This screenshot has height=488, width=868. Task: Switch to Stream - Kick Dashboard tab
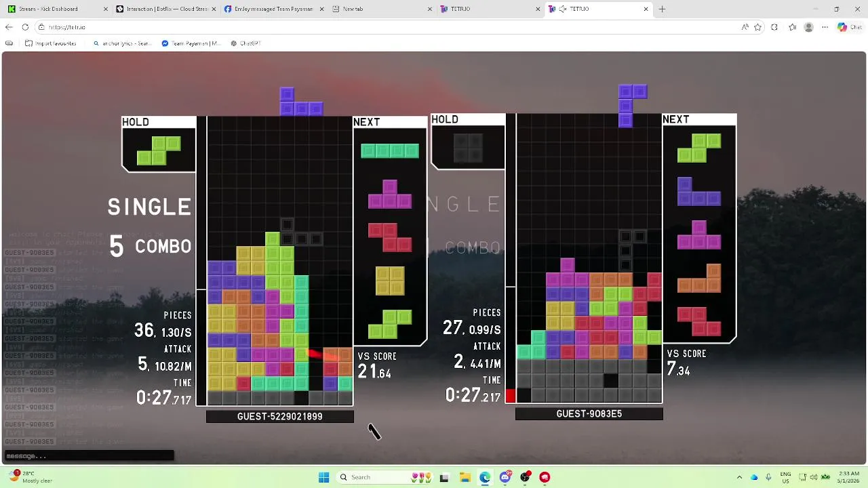pos(56,9)
